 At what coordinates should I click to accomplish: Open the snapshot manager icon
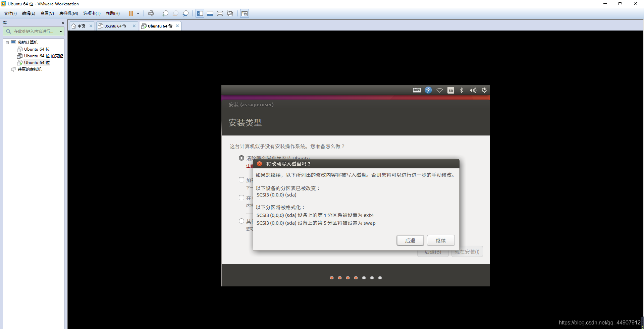click(185, 13)
